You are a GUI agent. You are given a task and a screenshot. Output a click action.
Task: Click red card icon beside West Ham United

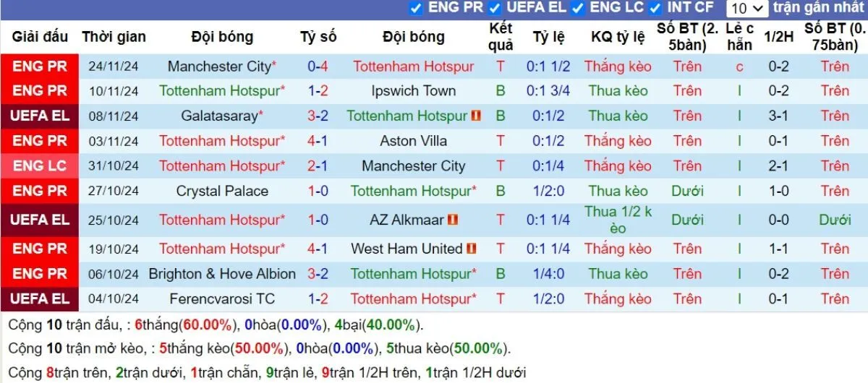pos(472,249)
